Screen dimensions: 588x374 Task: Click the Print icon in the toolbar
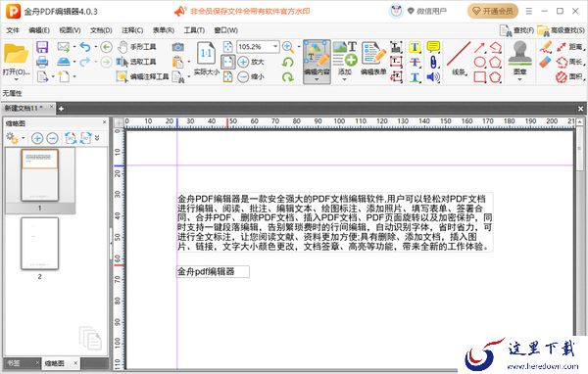pyautogui.click(x=42, y=62)
